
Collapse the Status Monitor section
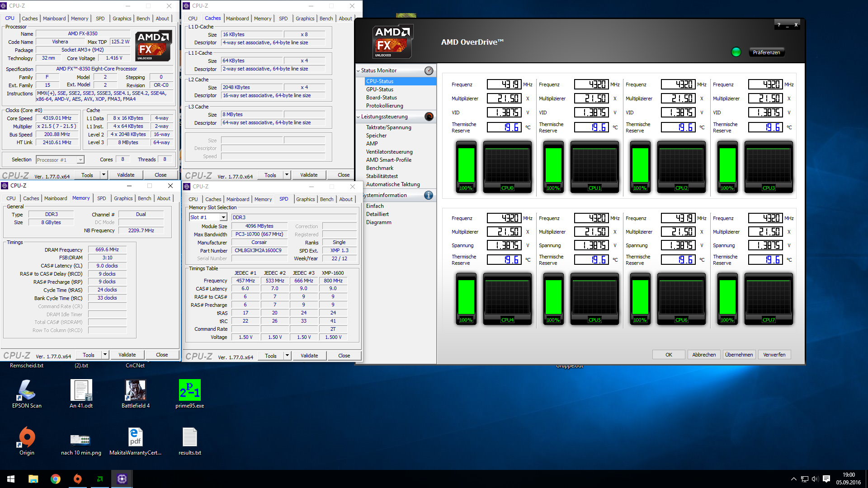[x=358, y=70]
